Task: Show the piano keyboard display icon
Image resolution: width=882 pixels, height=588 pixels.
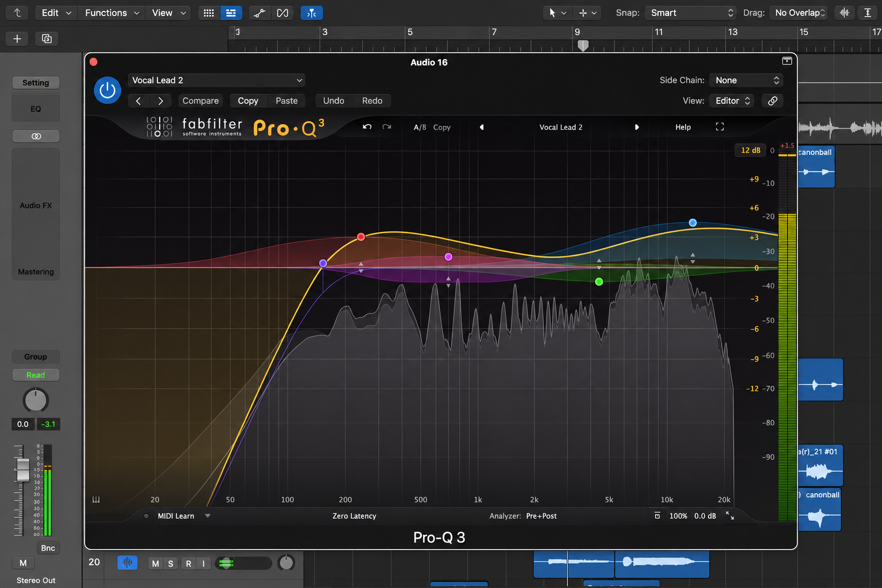Action: click(96, 500)
